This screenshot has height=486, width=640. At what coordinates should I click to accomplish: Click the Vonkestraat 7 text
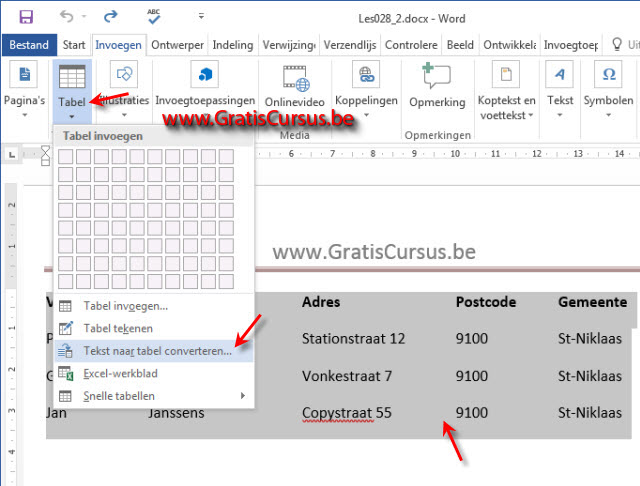click(347, 376)
